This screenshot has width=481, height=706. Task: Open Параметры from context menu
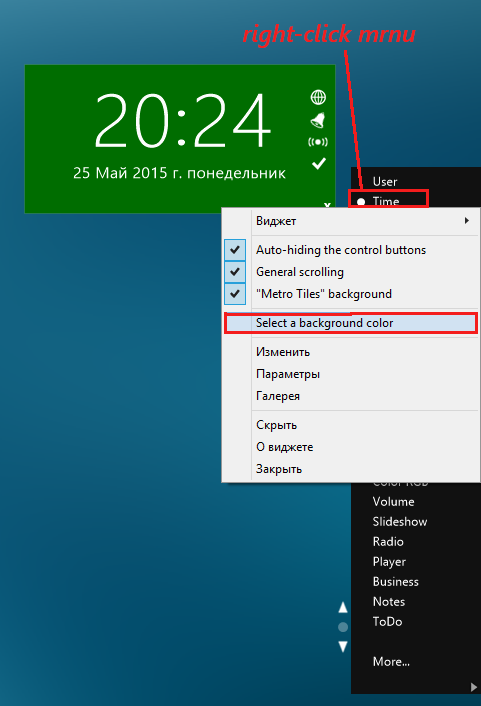pyautogui.click(x=288, y=374)
